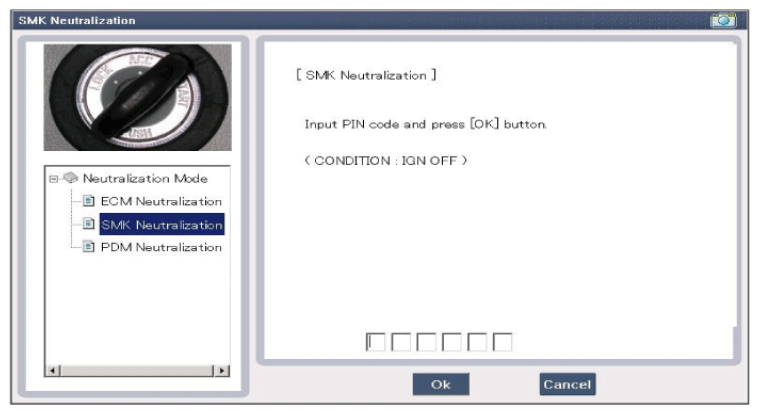Select ECM Neutralization in the tree
759x414 pixels.
[161, 201]
